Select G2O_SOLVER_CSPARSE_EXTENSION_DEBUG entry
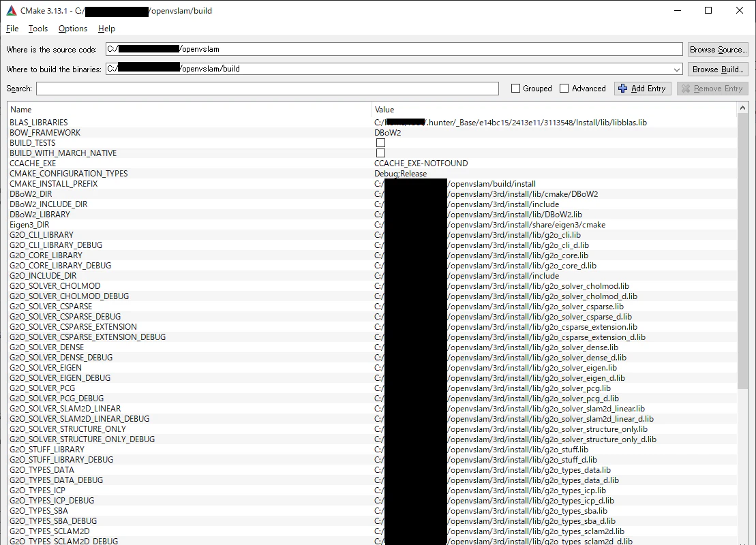The image size is (756, 545). tap(88, 337)
